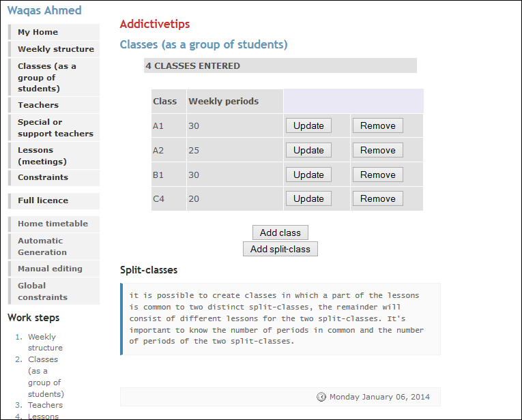Click B1's weekly periods value 30
The image size is (522, 420).
194,175
